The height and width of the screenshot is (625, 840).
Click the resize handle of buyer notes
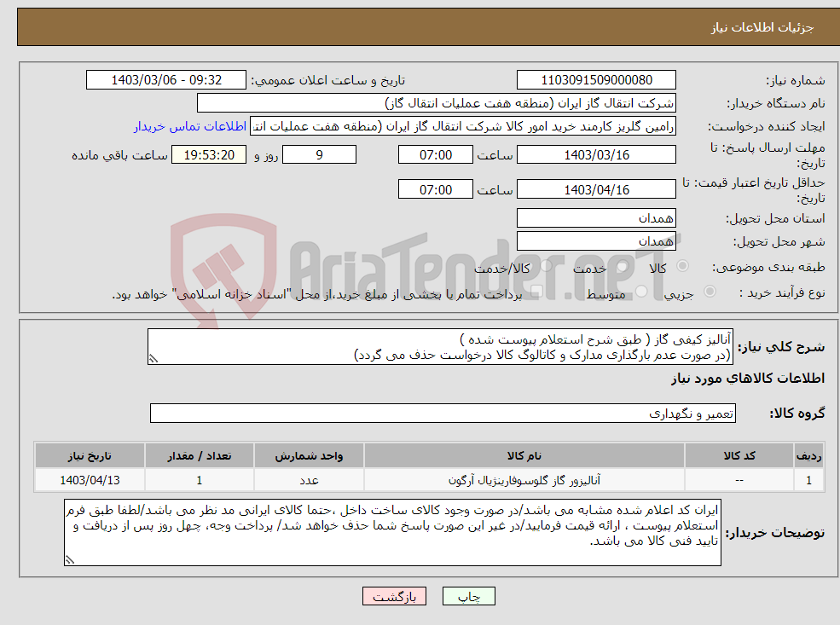(x=70, y=559)
